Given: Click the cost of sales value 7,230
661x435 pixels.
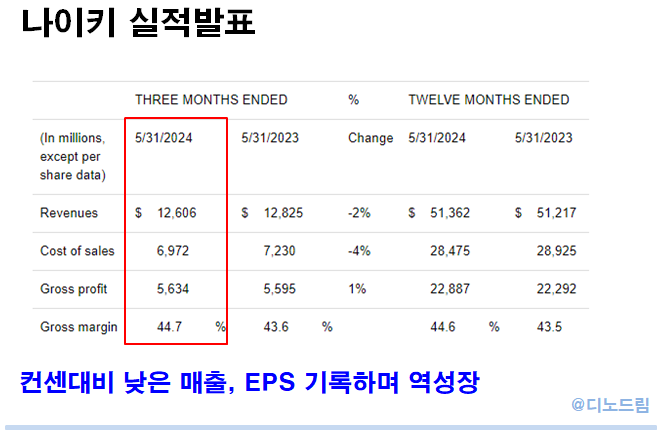Looking at the screenshot, I should [x=279, y=251].
